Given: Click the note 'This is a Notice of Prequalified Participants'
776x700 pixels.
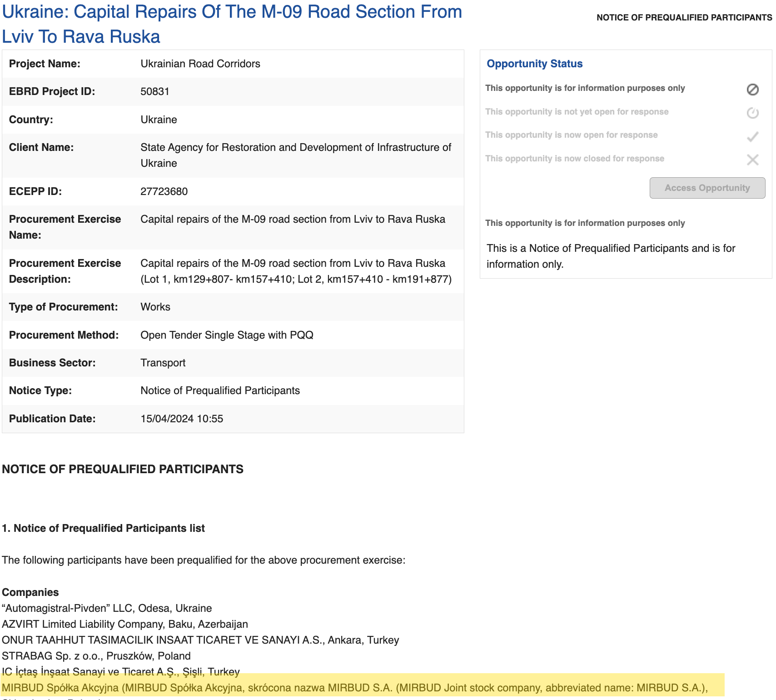Looking at the screenshot, I should pos(611,256).
